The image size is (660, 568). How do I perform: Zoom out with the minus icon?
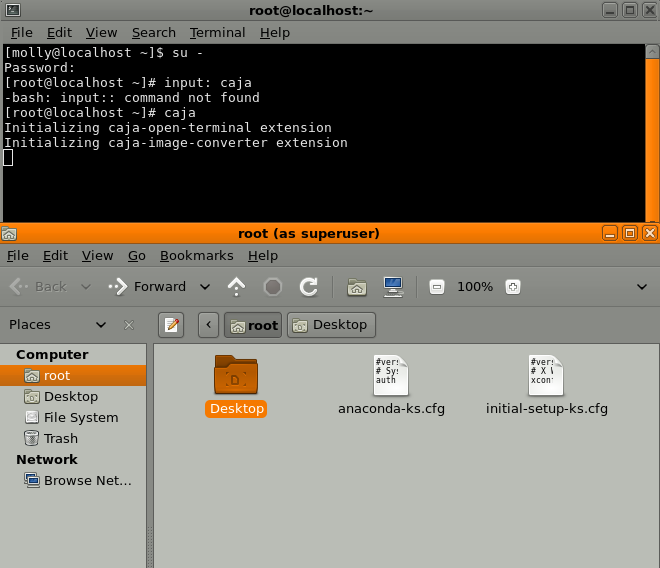point(437,287)
